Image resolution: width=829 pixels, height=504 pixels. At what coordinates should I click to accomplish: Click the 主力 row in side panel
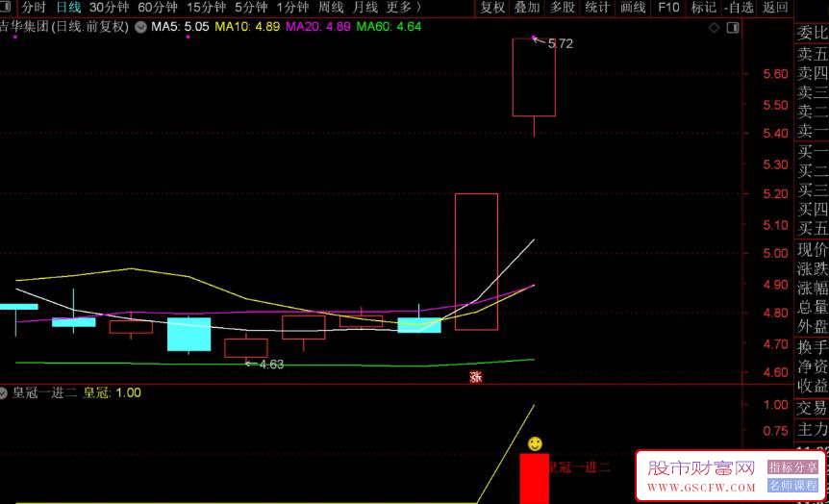pos(812,429)
